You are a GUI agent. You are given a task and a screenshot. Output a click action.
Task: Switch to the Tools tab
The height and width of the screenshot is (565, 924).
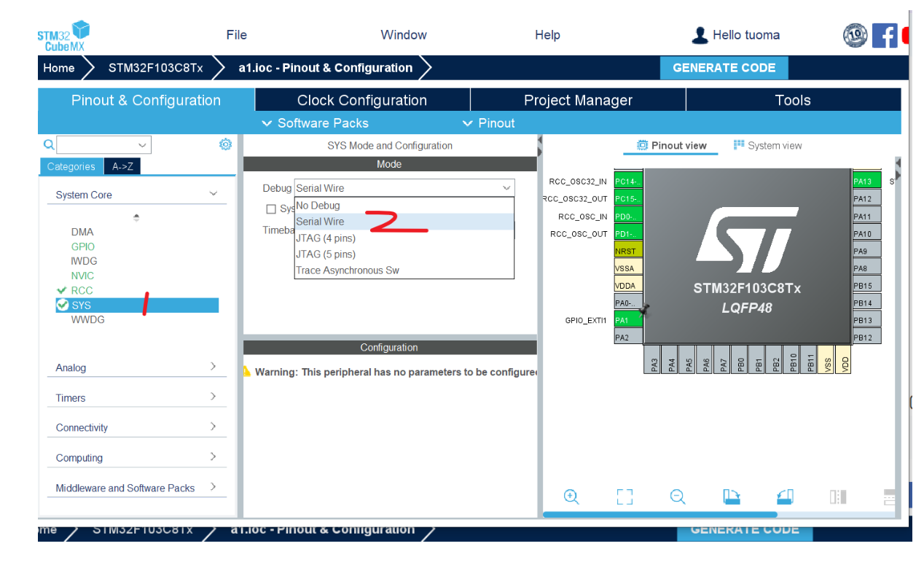(793, 100)
